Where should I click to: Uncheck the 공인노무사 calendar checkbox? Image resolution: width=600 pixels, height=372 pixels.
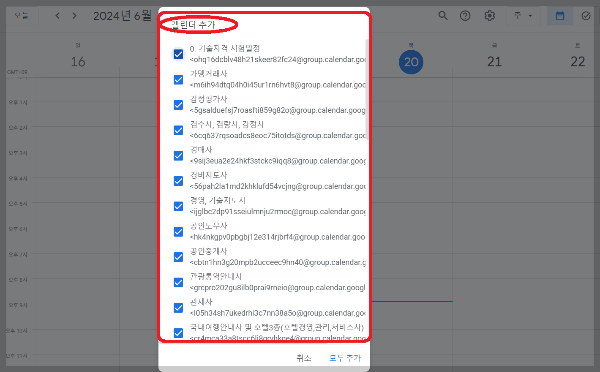coord(178,232)
